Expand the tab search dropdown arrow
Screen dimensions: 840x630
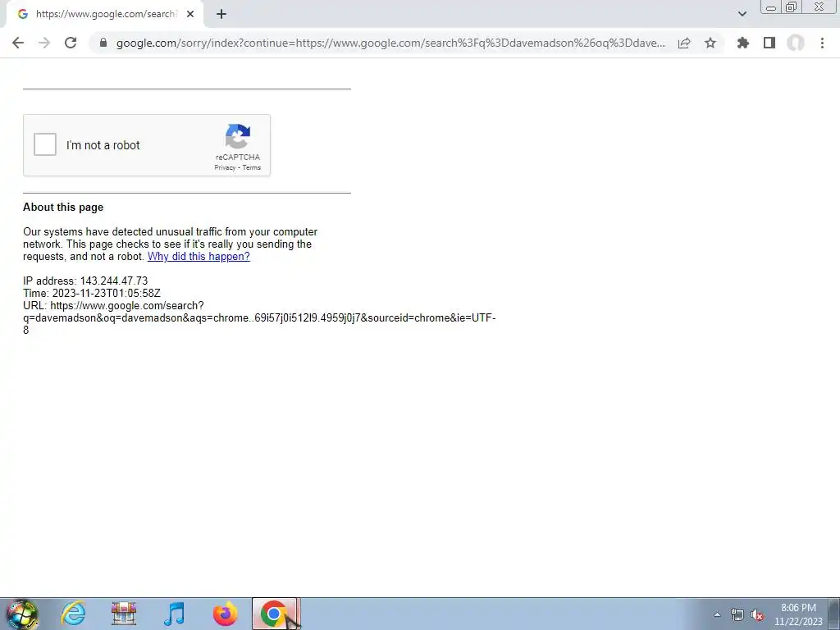[742, 14]
